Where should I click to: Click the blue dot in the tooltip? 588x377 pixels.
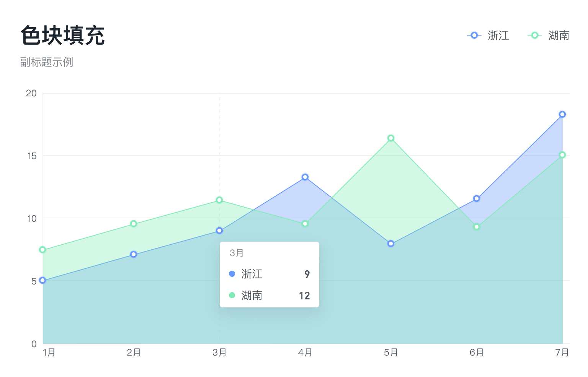pos(232,274)
